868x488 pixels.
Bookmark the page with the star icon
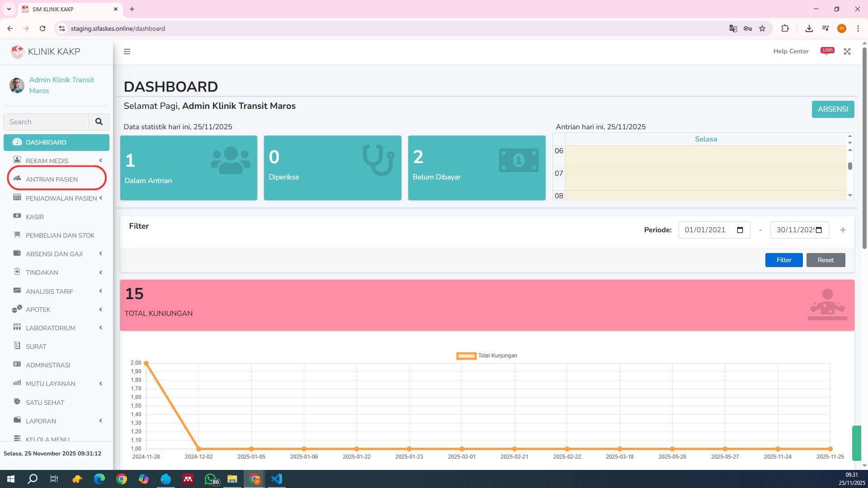(x=762, y=28)
